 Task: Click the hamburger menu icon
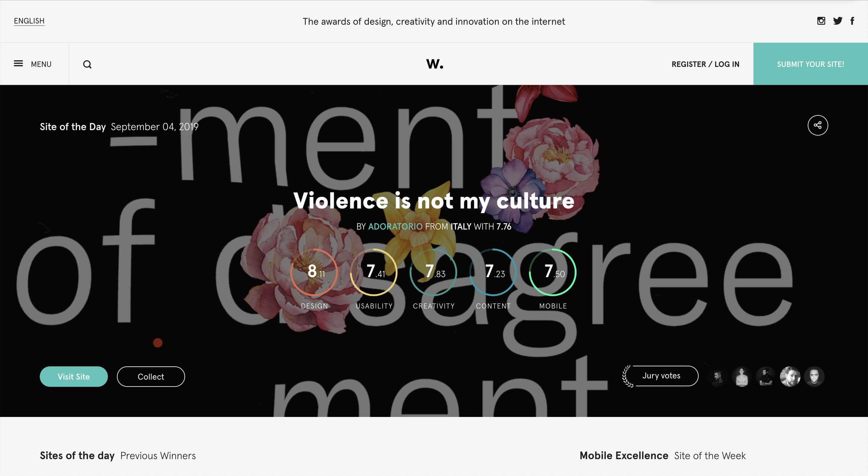[x=17, y=63]
